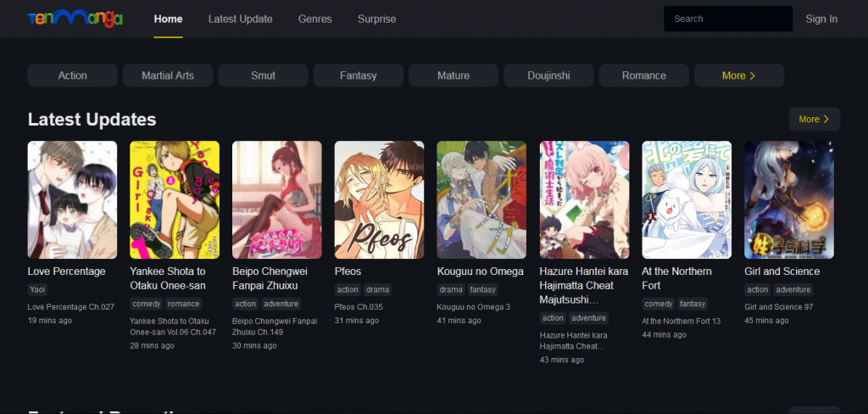The image size is (868, 414).
Task: Open Hazure Hantei kara Hajimatta Cheat chapter link
Action: click(574, 341)
